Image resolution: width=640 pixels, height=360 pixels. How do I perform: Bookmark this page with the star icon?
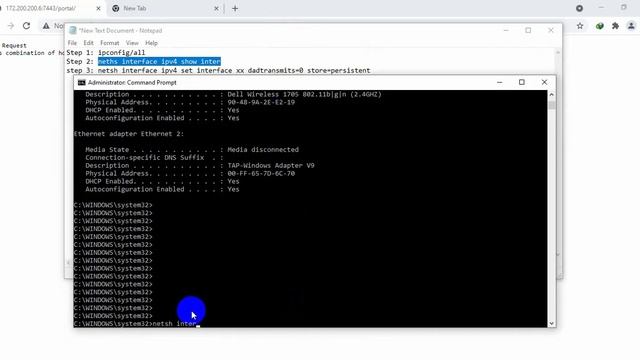click(580, 26)
